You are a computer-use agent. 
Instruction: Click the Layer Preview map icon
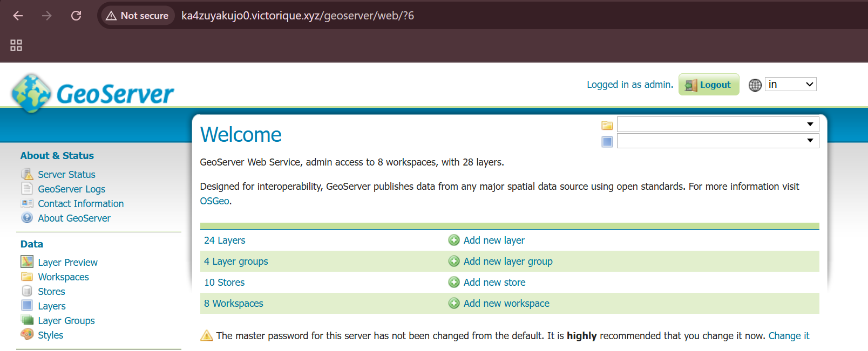(x=27, y=262)
